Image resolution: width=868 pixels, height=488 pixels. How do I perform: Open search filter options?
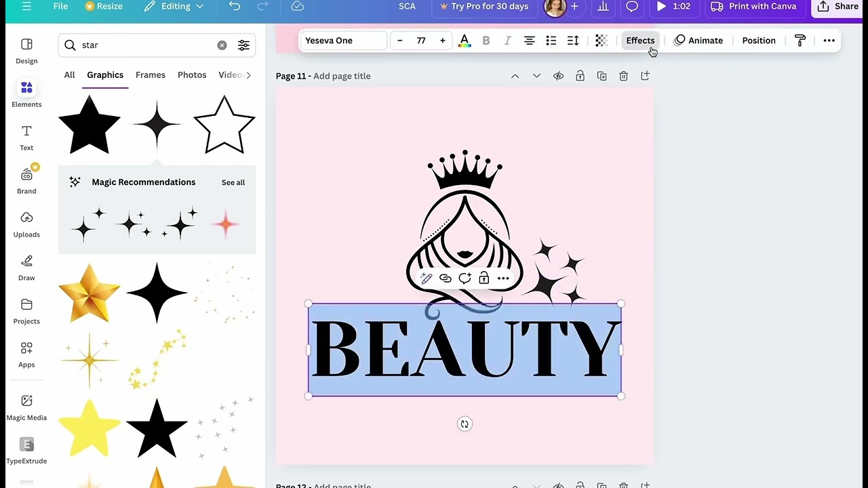[243, 45]
